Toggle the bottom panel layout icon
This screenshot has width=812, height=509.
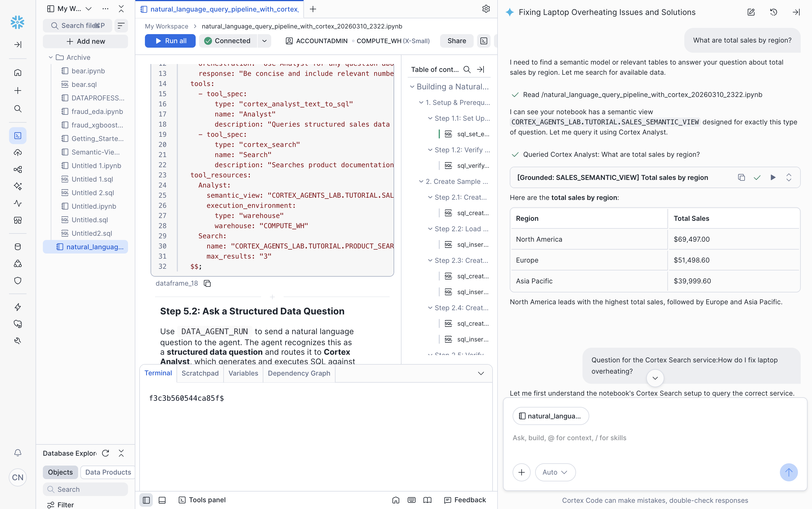click(162, 500)
